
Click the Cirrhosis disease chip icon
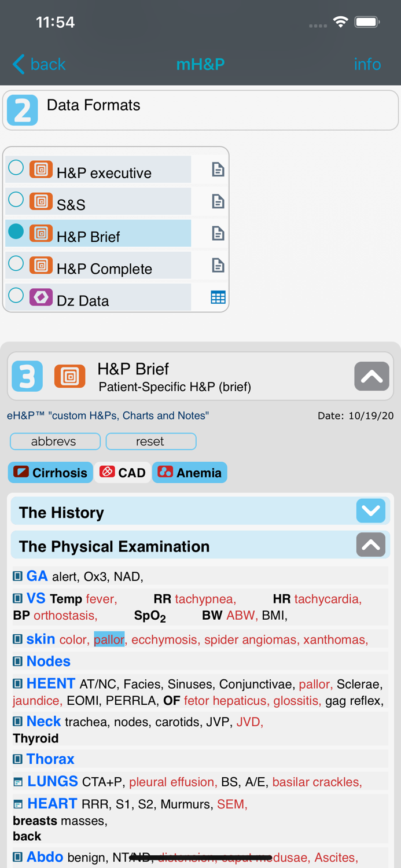click(20, 472)
